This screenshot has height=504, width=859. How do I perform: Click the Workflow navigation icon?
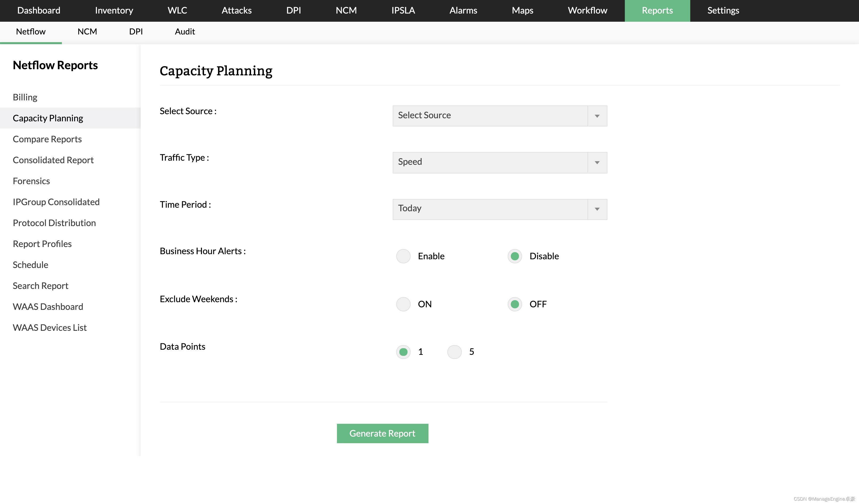click(x=587, y=10)
